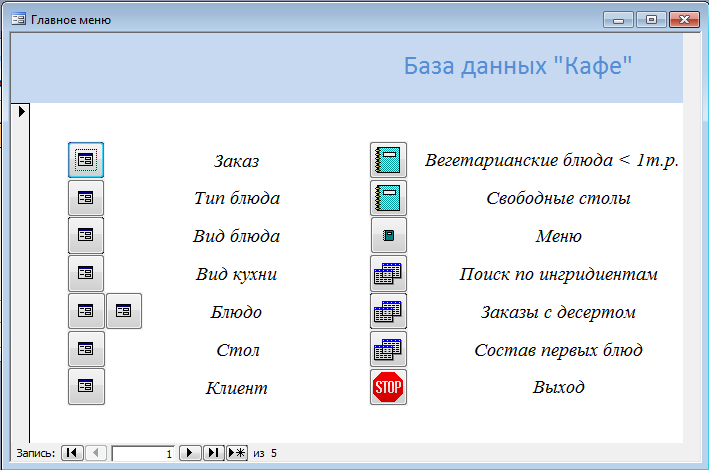Open the Тип блюда form button
This screenshot has width=709, height=470.
[86, 198]
